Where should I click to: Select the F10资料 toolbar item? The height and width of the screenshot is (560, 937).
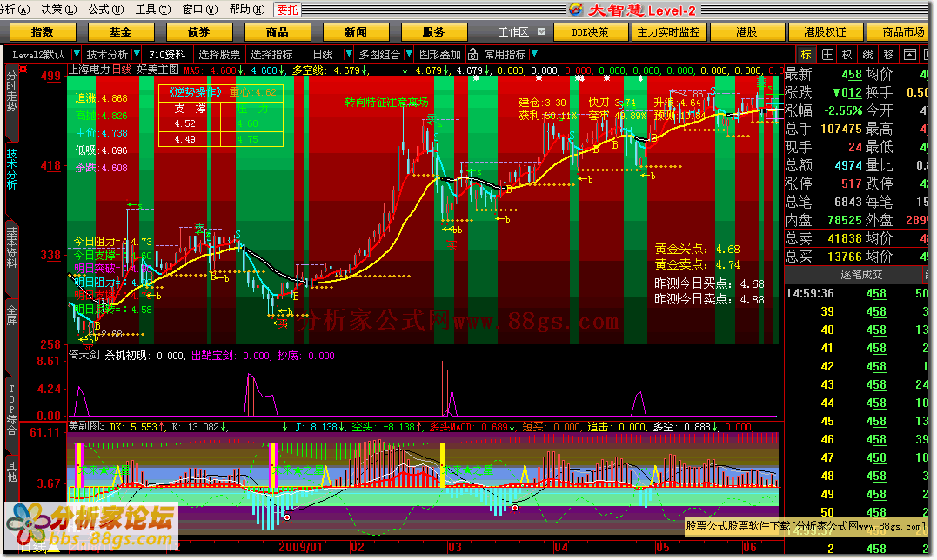coord(167,54)
